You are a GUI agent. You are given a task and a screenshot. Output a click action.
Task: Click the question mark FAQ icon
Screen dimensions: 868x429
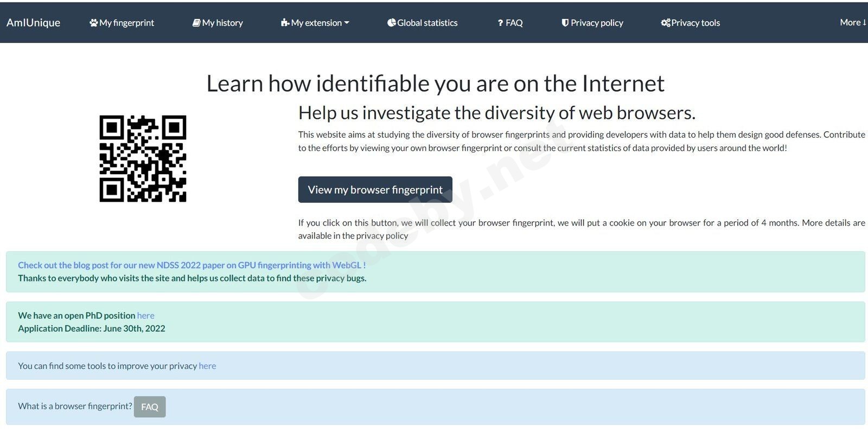500,23
